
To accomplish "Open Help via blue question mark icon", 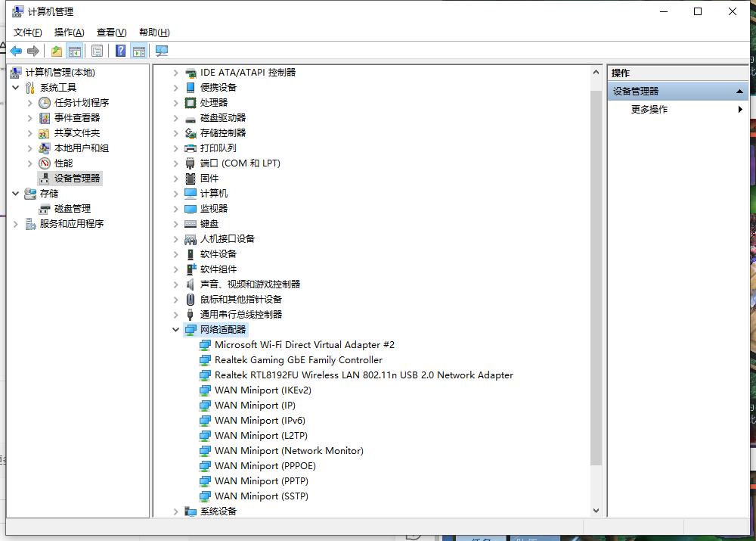I will pos(120,51).
